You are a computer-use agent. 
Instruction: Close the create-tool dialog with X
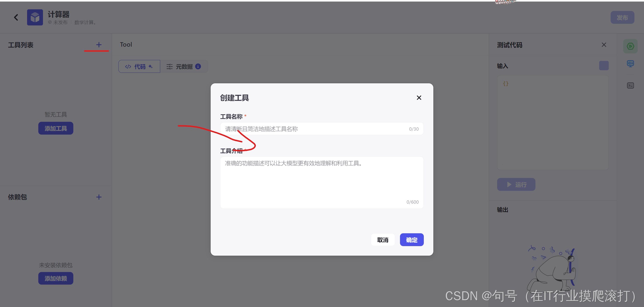(x=419, y=98)
